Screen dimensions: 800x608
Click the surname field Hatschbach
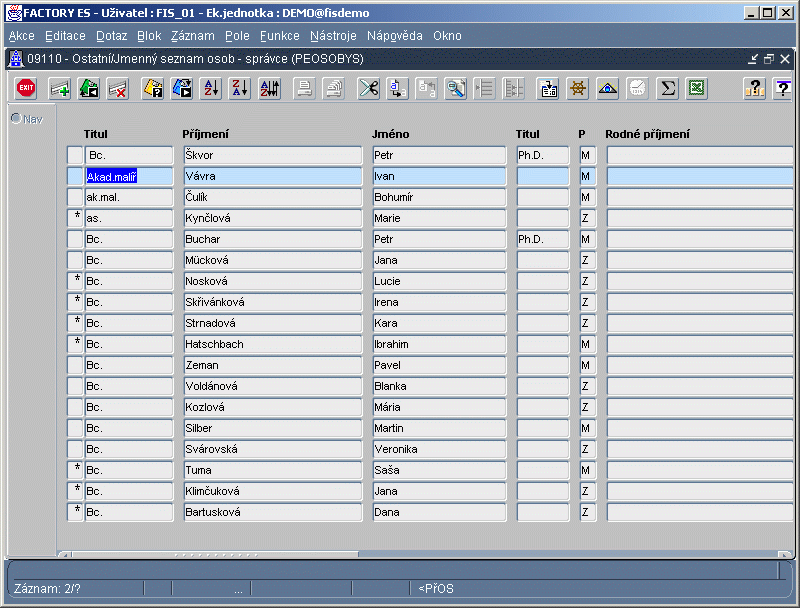pos(273,344)
